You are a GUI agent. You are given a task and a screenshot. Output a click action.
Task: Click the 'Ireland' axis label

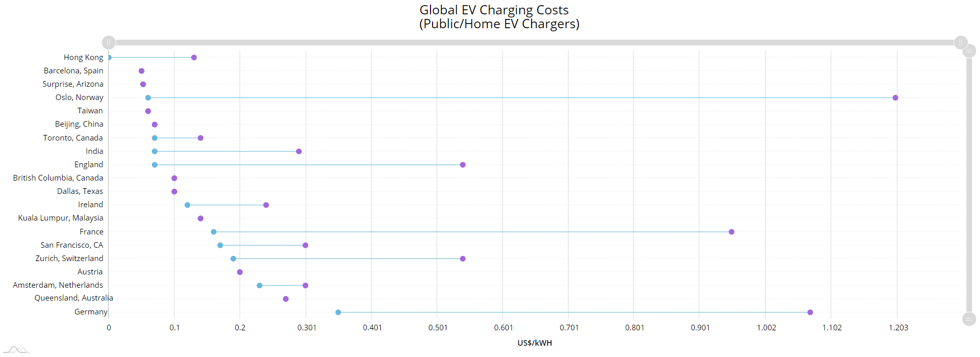[x=90, y=205]
